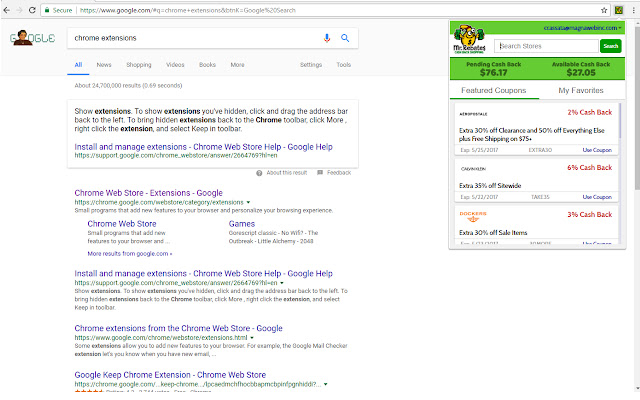Screen dimensions: 640x400
Task: Click the browser address bar URL
Action: click(188, 10)
